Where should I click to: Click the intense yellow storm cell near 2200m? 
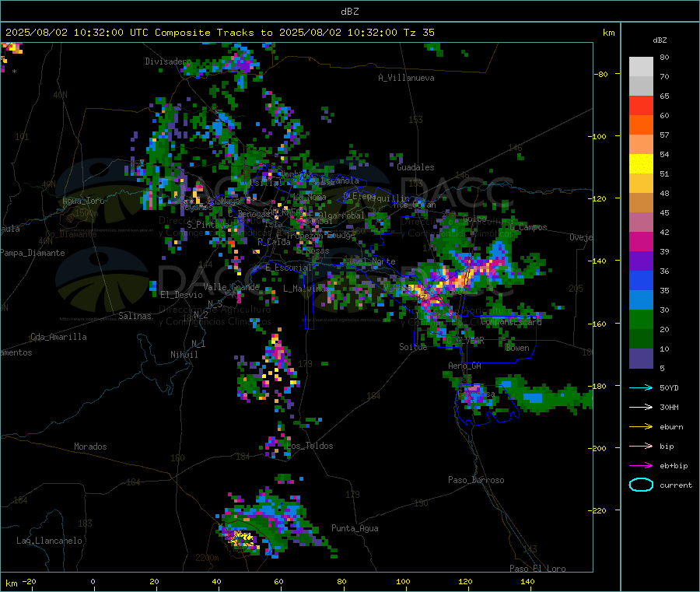[242, 538]
